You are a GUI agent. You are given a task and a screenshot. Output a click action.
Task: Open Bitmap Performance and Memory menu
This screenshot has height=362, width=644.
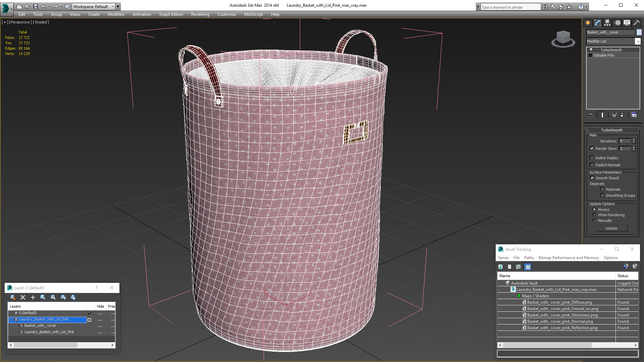coord(569,258)
